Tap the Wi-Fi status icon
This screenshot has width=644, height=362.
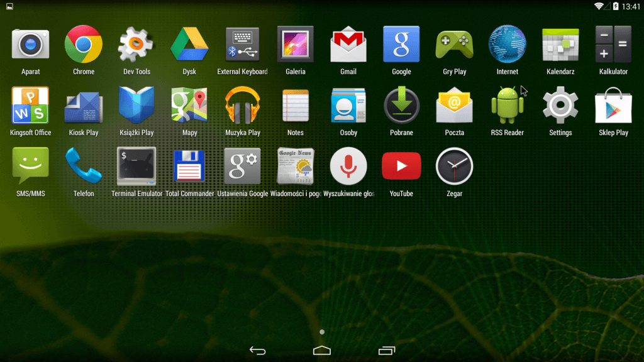point(599,6)
